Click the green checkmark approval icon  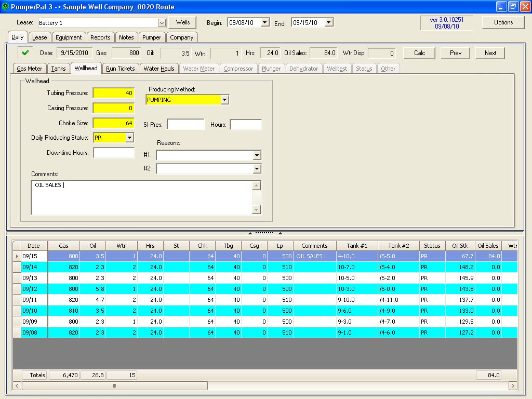point(24,52)
